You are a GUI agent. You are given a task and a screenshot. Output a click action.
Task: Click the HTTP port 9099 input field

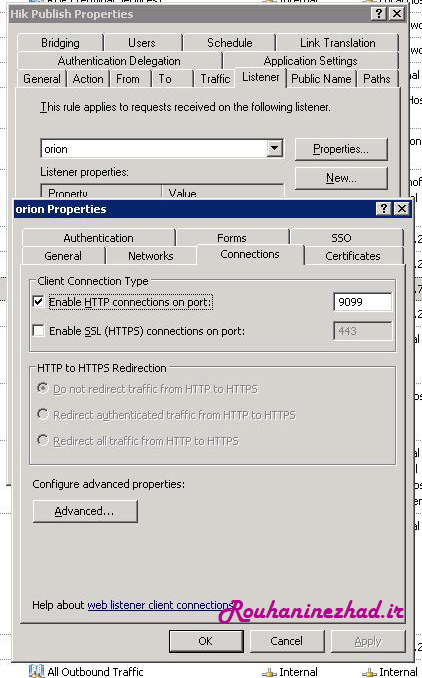coord(362,302)
